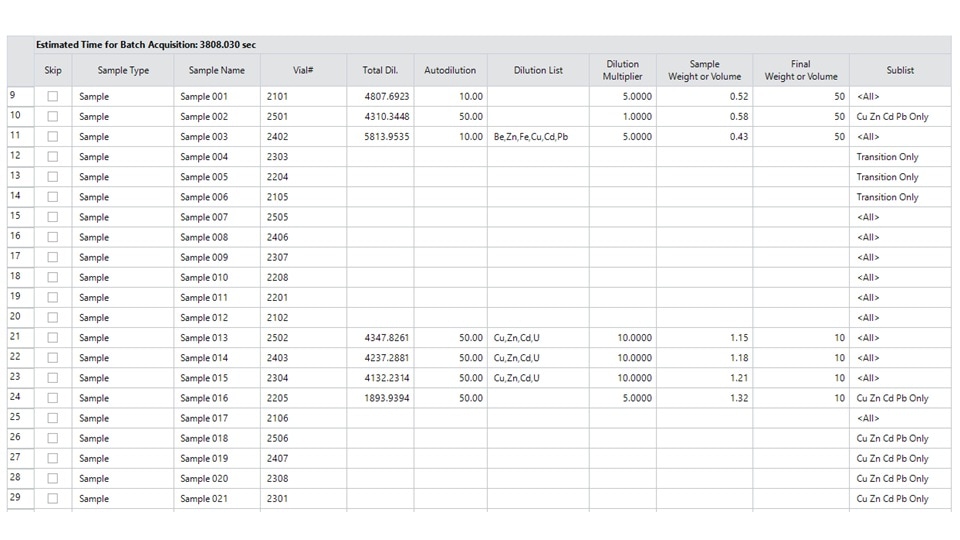Select the Vial# column header

click(304, 70)
